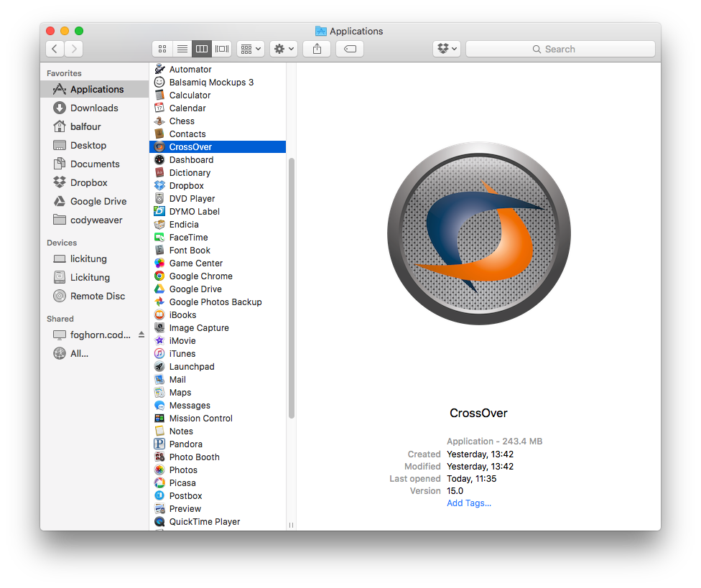Go back with the left arrow button
The image size is (701, 588).
click(x=55, y=49)
